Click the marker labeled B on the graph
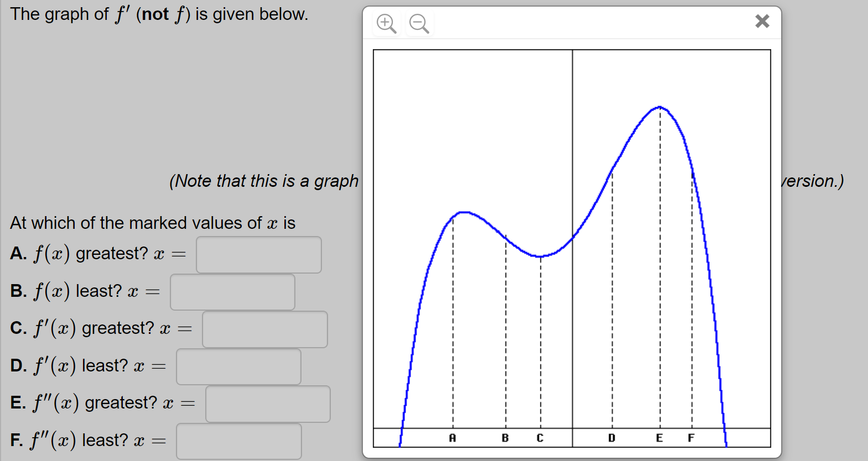Viewport: 868px width, 461px height. coord(505,438)
